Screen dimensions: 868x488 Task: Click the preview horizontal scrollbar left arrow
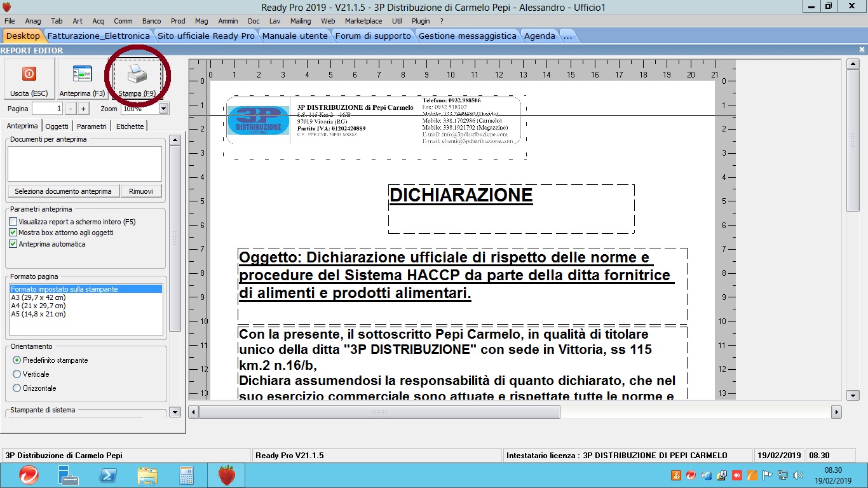coord(194,412)
